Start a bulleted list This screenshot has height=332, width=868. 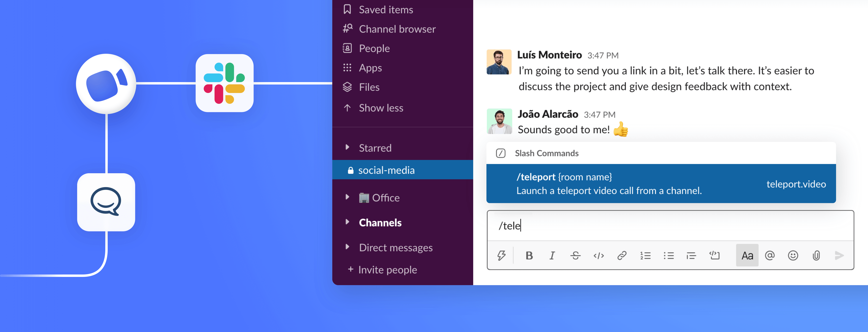tap(668, 255)
